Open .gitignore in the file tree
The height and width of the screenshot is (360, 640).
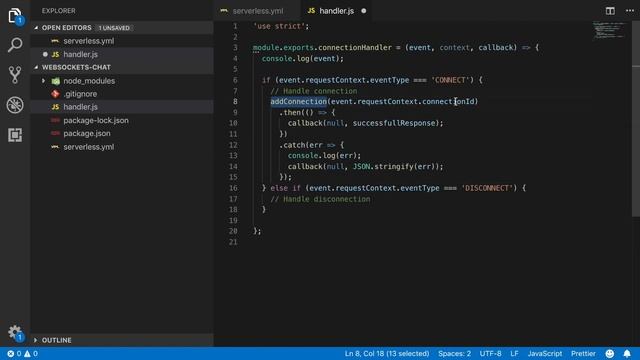(x=80, y=94)
